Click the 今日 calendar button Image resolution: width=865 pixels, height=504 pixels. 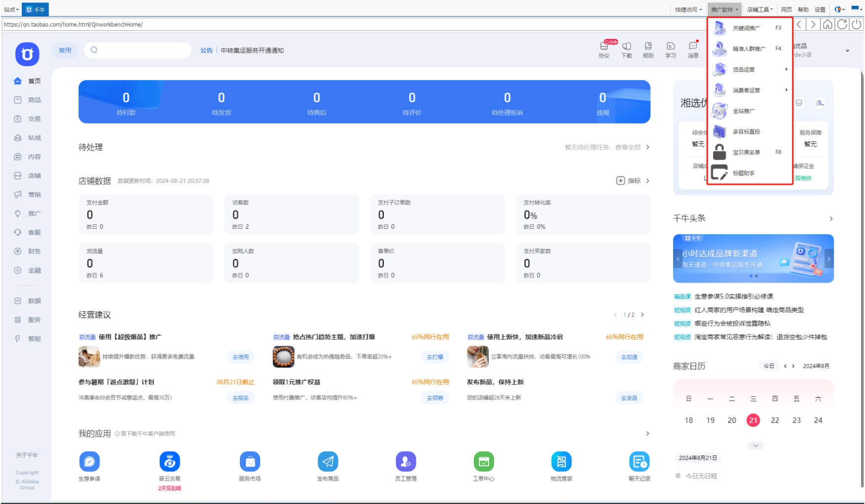click(x=769, y=366)
